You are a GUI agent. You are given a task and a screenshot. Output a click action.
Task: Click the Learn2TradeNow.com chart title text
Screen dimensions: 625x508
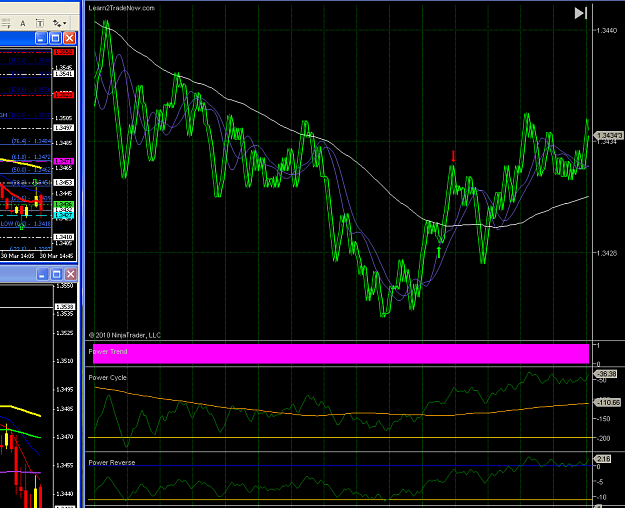(x=122, y=8)
